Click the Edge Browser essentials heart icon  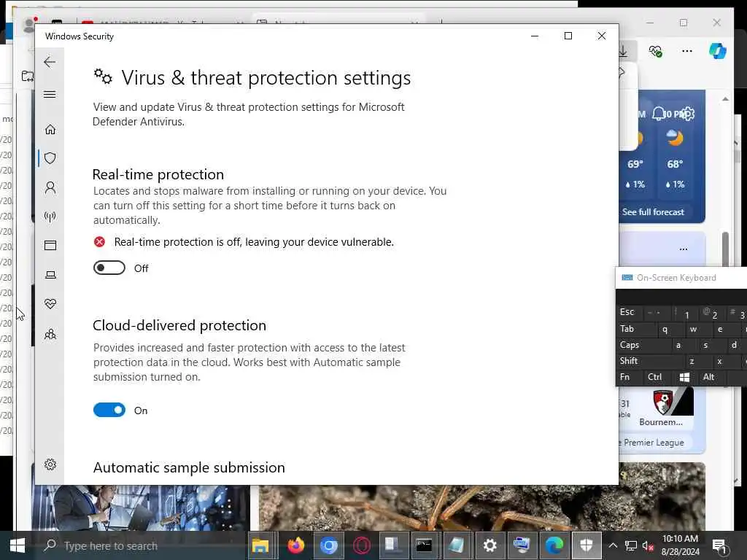pyautogui.click(x=655, y=51)
